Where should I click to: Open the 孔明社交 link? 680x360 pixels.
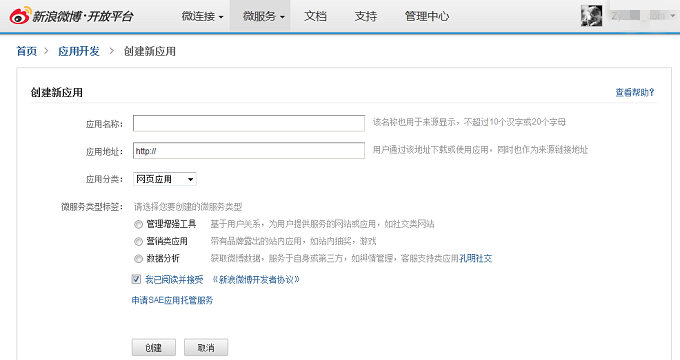pos(476,259)
